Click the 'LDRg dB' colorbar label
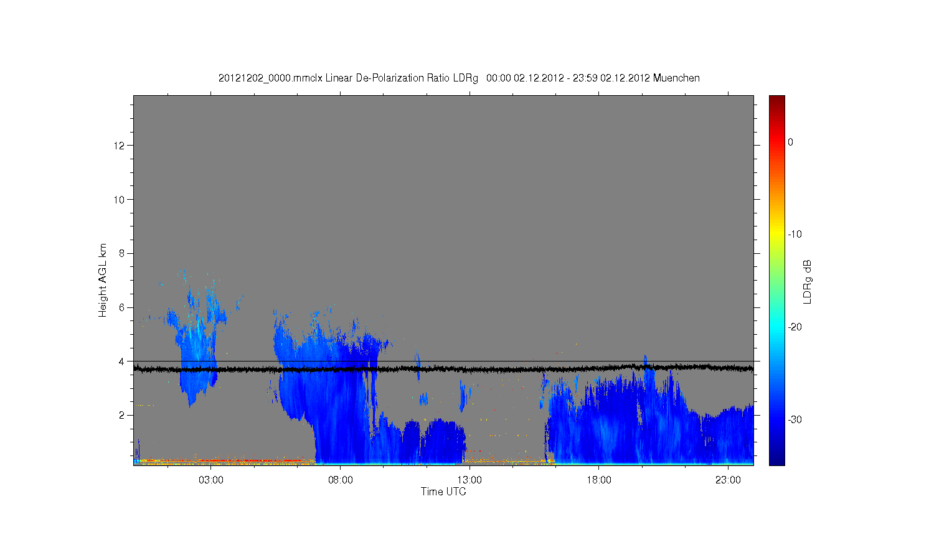This screenshot has width=934, height=560. point(807,281)
